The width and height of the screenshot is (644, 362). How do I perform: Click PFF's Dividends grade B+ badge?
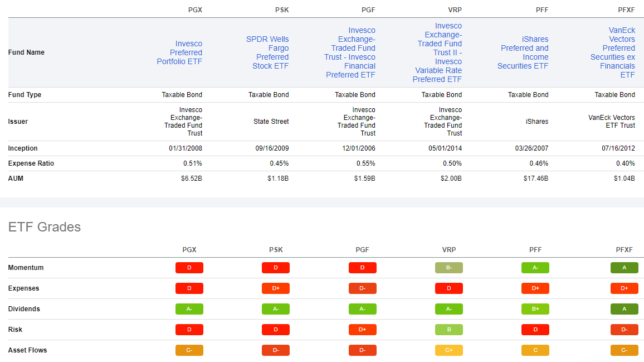click(x=535, y=309)
